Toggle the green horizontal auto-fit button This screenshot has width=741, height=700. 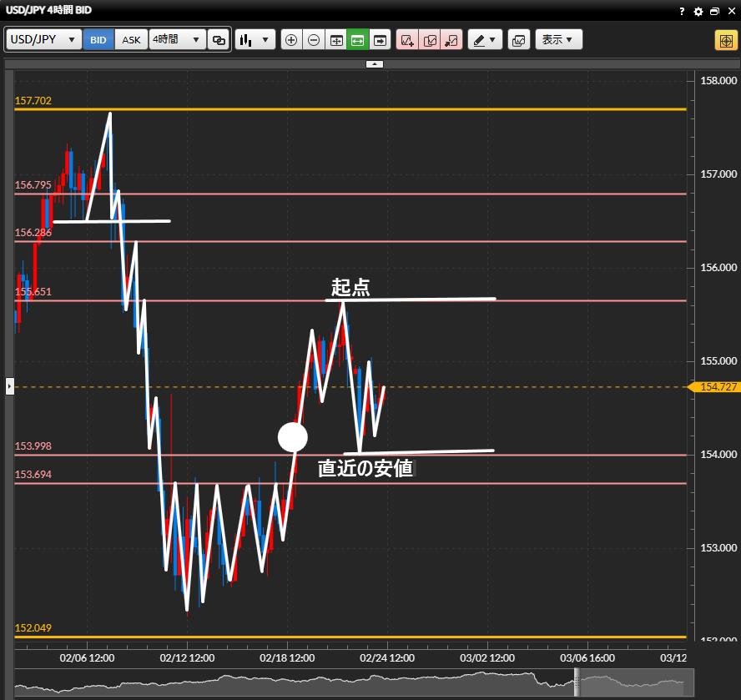[x=358, y=40]
